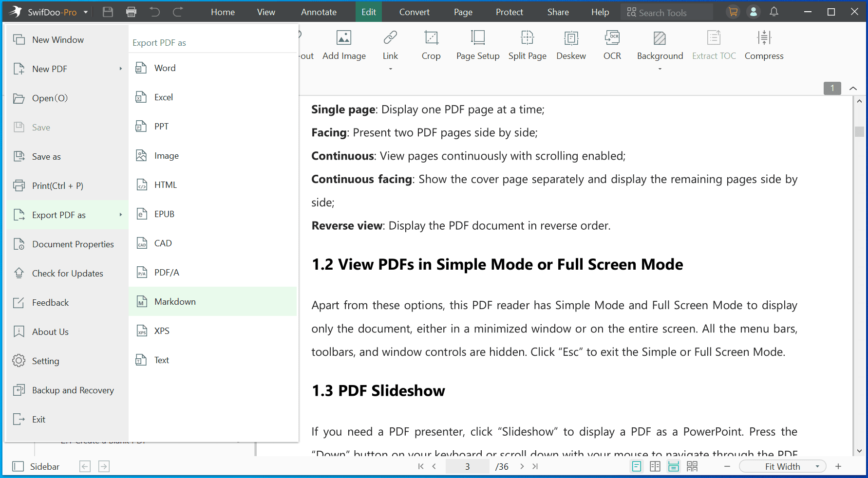Screen dimensions: 868x478
Task: Navigate sidebar back arrow in status bar
Action: (85, 466)
